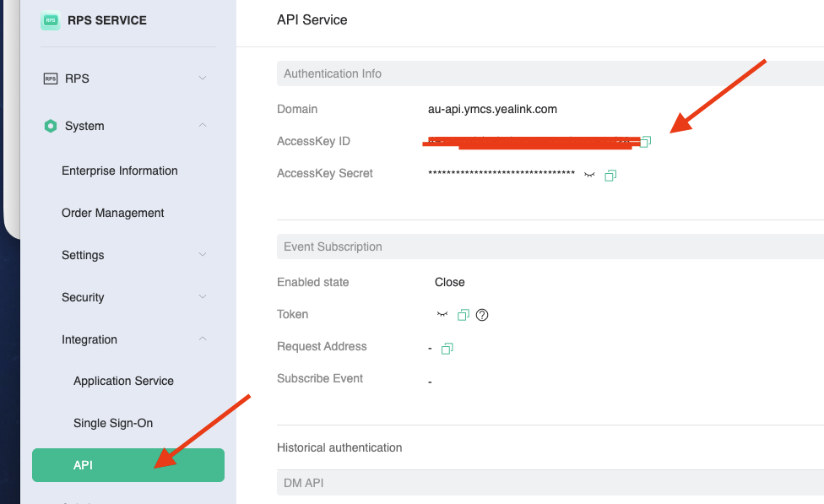Open the Token help question mark

482,315
